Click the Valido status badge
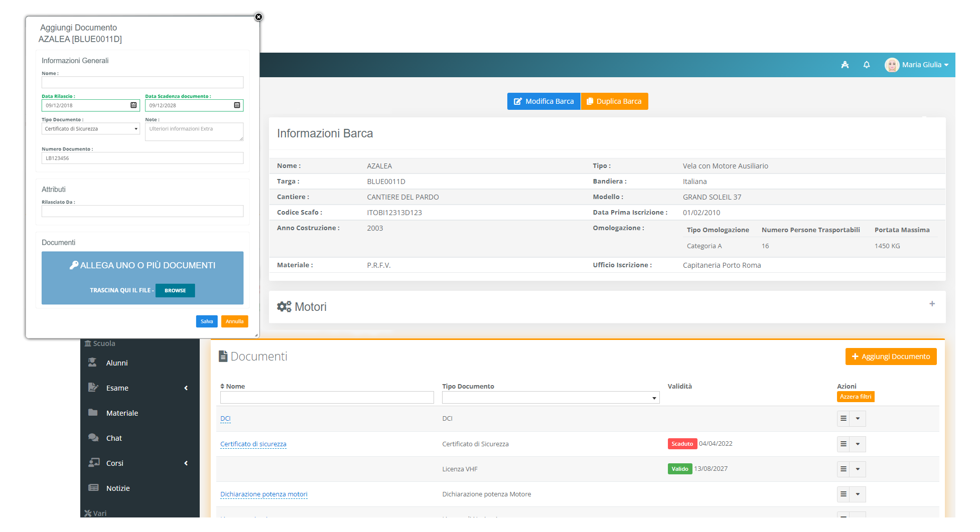The width and height of the screenshot is (980, 532). coord(680,469)
